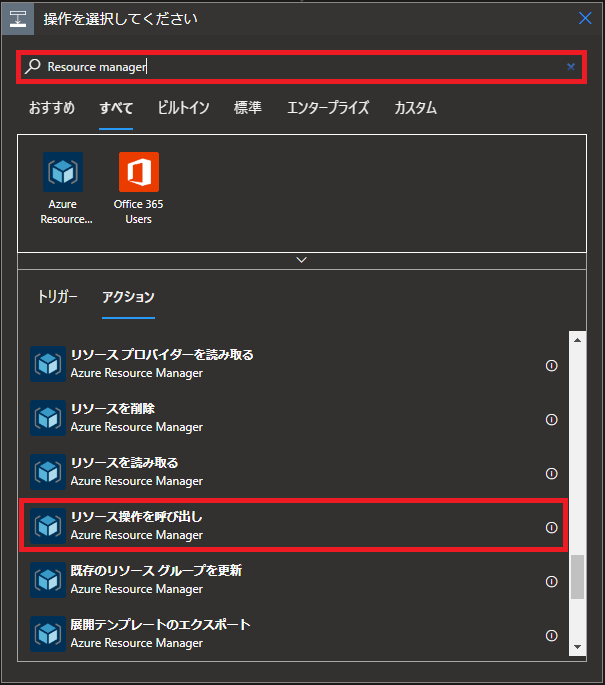This screenshot has height=685, width=605.
Task: Expand the connector list chevron
Action: pyautogui.click(x=301, y=260)
